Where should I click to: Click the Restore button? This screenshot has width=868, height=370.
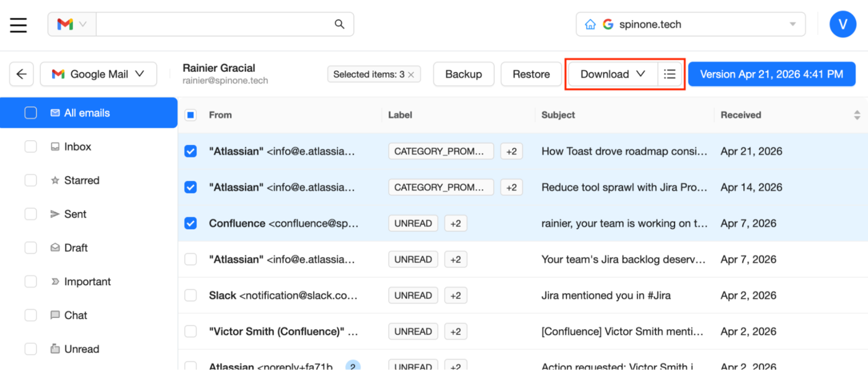point(531,74)
